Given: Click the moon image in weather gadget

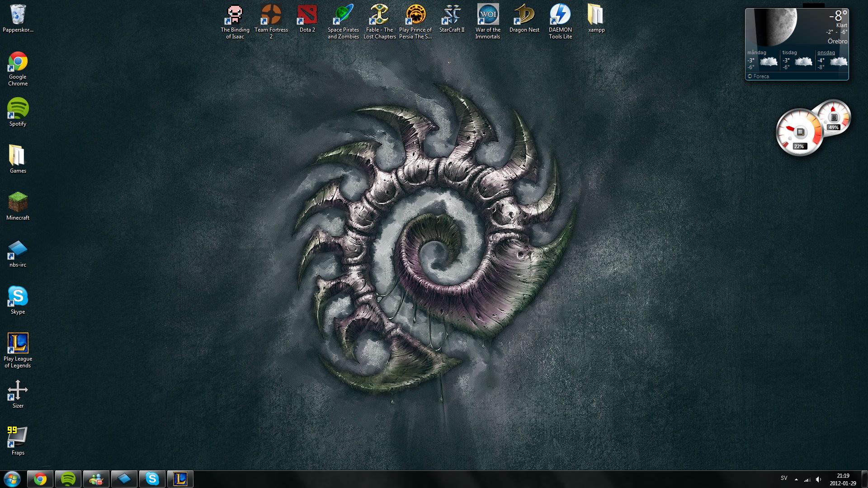Looking at the screenshot, I should (775, 28).
